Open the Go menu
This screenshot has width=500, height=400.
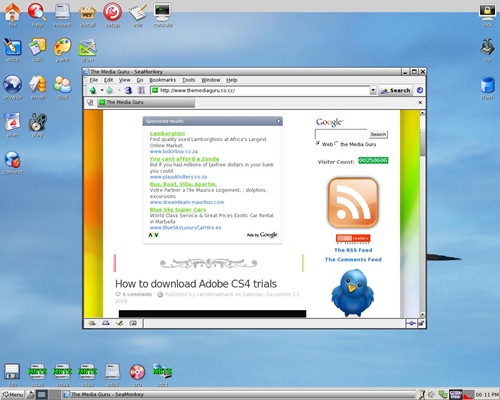click(140, 80)
